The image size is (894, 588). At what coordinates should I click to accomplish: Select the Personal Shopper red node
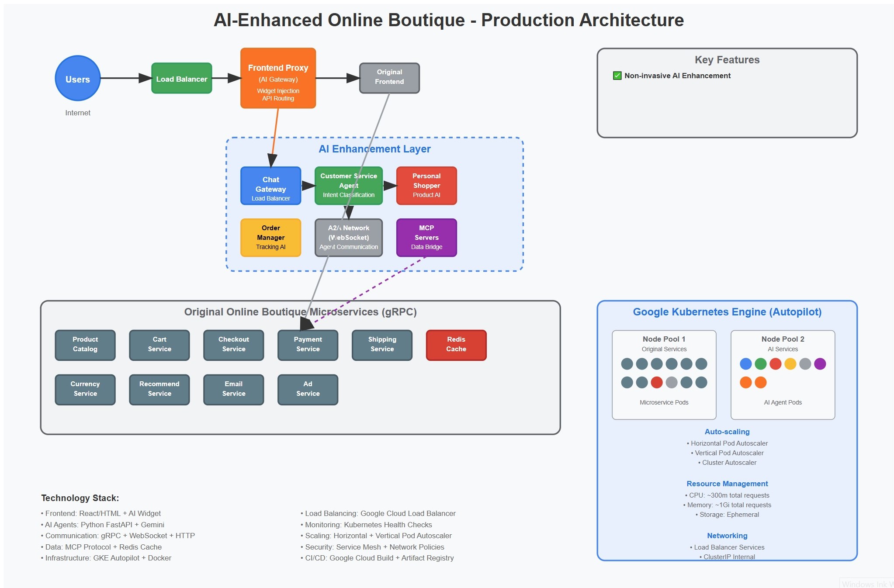[426, 186]
